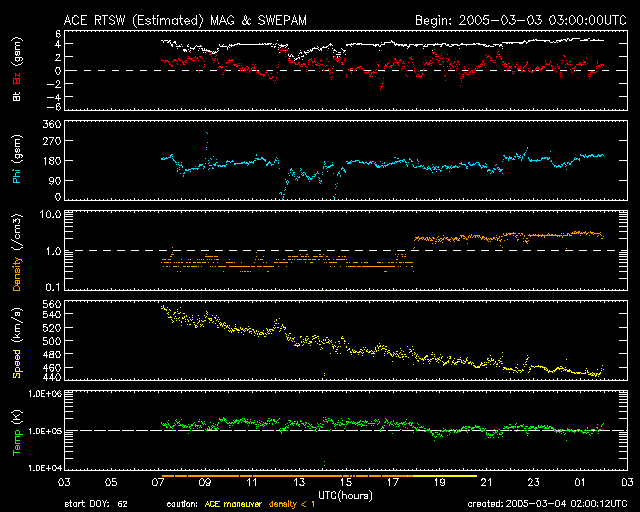The image size is (640, 512).
Task: Click the '360' tick on the Phi axis
Action: tap(52, 124)
